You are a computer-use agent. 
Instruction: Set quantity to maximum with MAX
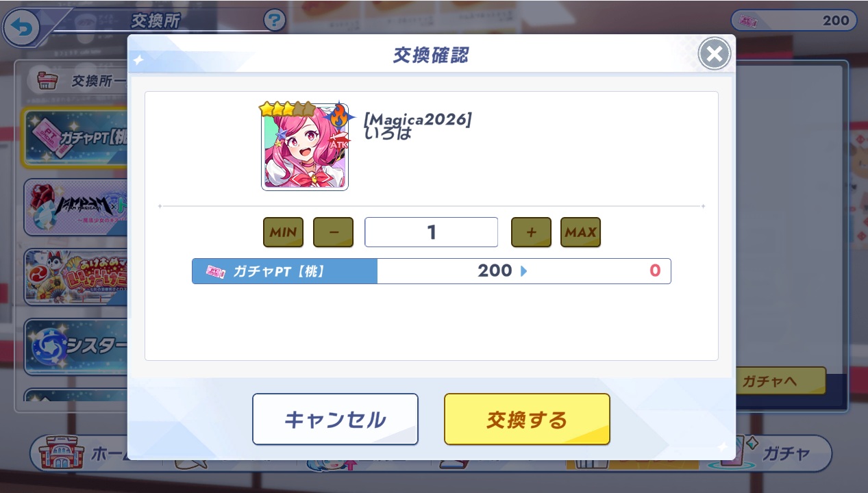point(580,232)
